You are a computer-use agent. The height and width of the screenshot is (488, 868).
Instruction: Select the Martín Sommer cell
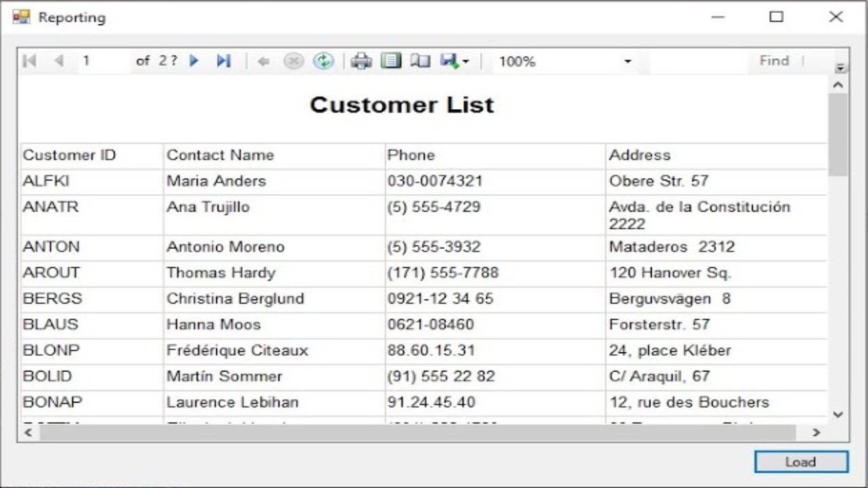pos(275,378)
